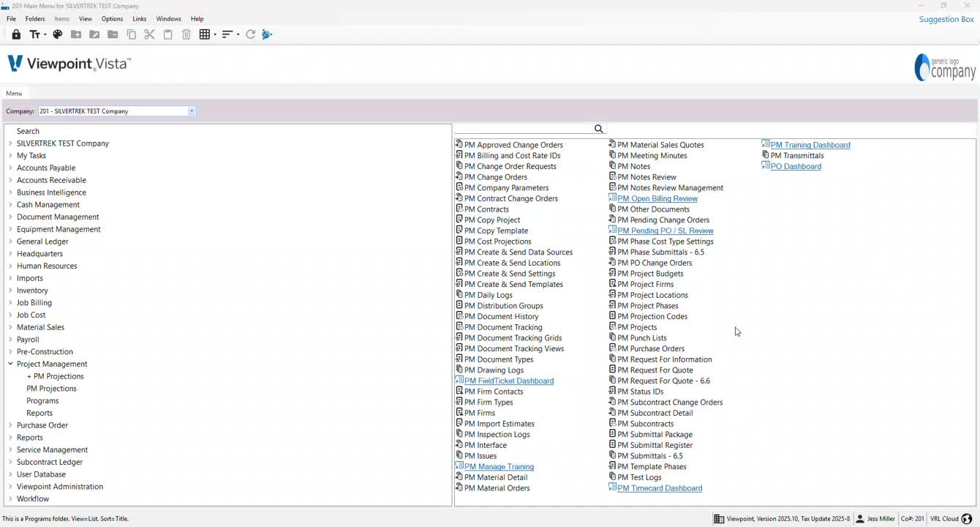980x527 pixels.
Task: Open the Links menu
Action: (139, 19)
